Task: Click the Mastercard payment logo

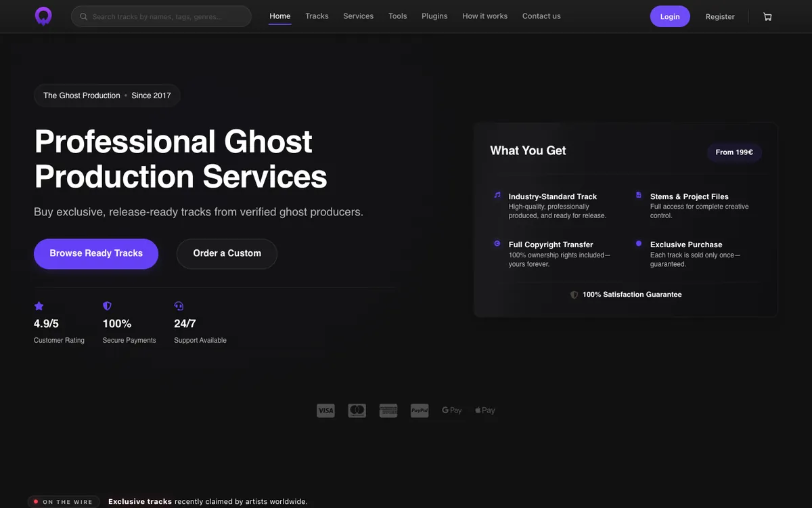Action: click(357, 410)
